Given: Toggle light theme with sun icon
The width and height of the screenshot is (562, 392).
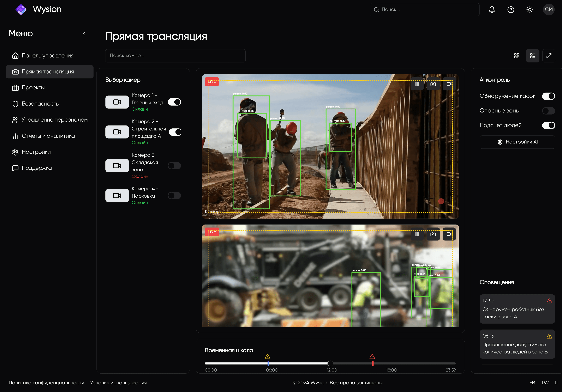Looking at the screenshot, I should tap(530, 10).
